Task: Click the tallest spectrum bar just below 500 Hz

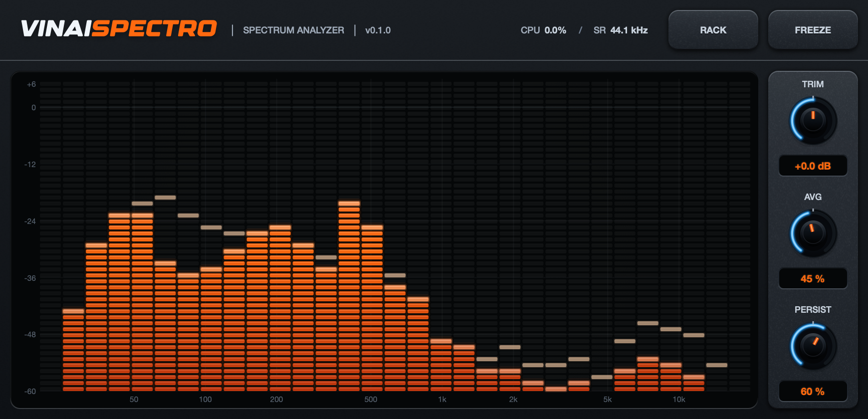Action: (x=349, y=296)
